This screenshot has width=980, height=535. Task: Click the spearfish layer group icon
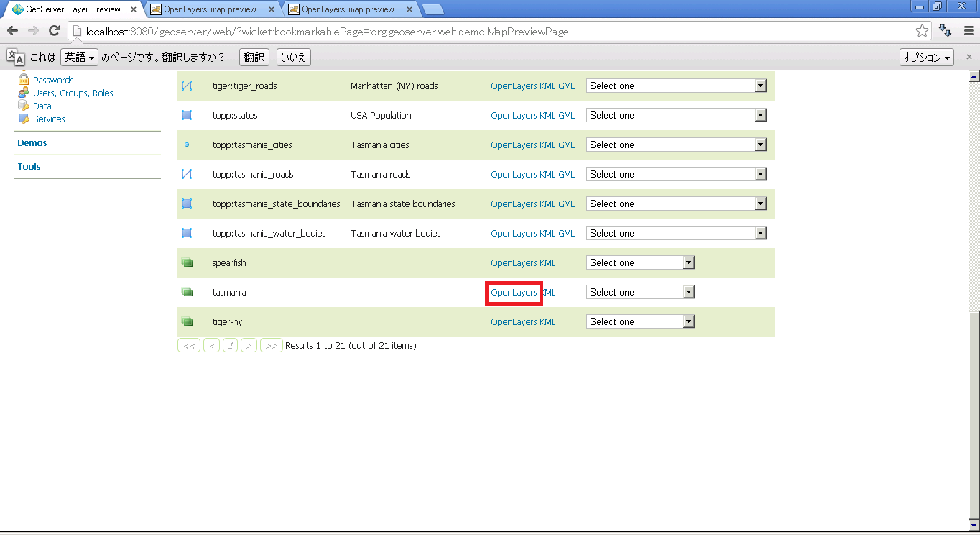coord(188,263)
